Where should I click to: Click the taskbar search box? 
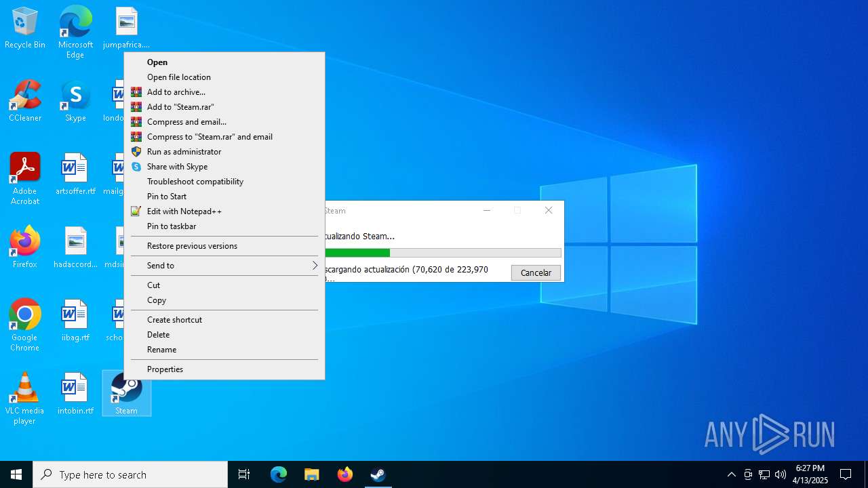(130, 474)
